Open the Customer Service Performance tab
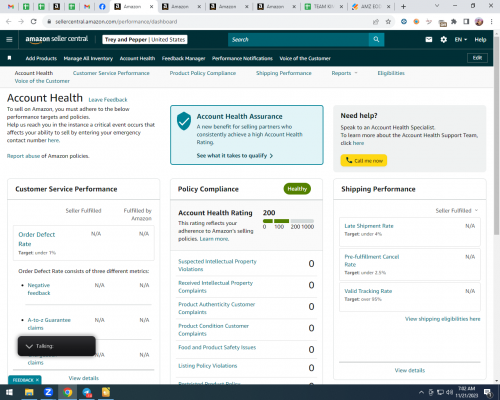Screen dimensions: 500x400 (111, 73)
